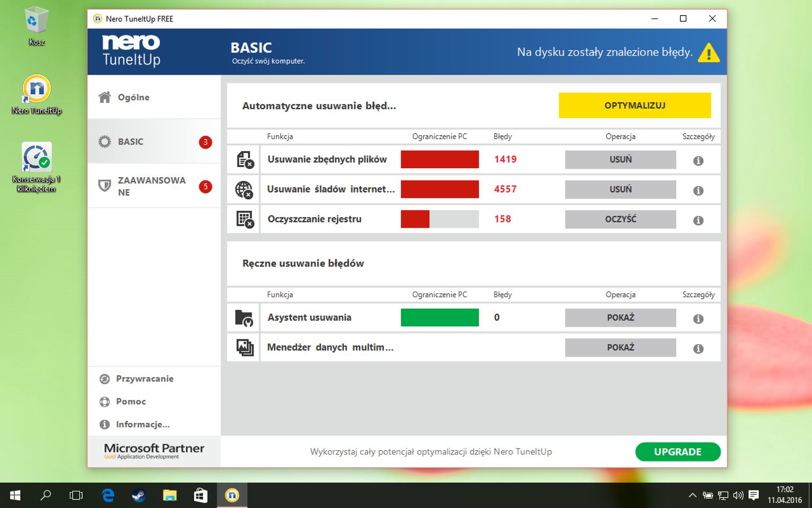812x508 pixels.
Task: Click the info icon beside Informacje...
Action: [104, 424]
